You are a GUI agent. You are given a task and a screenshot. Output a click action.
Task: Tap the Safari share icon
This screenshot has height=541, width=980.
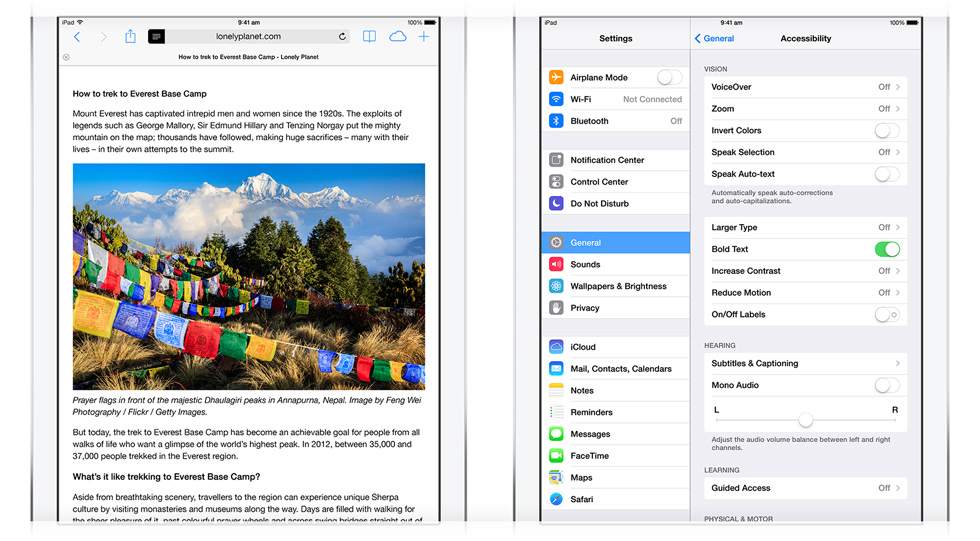tap(130, 37)
